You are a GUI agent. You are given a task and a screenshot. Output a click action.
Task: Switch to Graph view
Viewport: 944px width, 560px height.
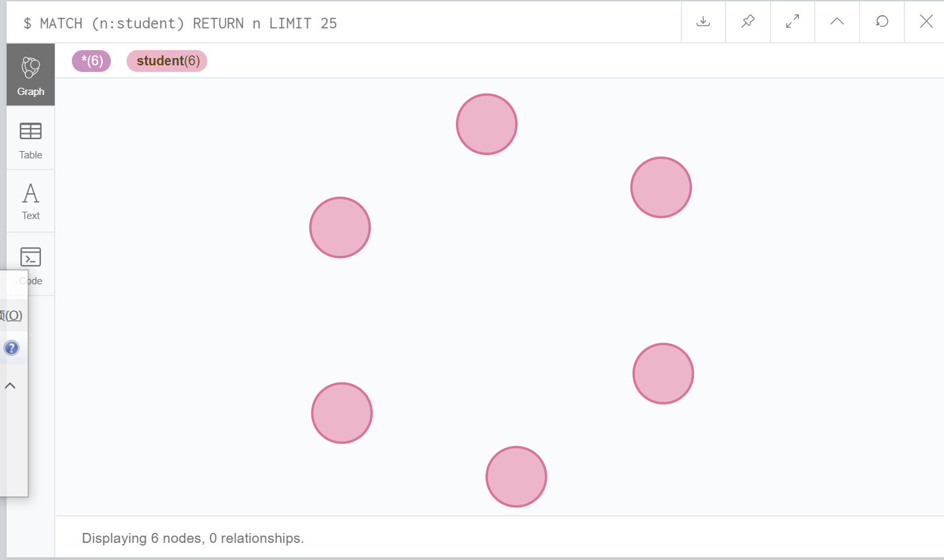point(31,75)
